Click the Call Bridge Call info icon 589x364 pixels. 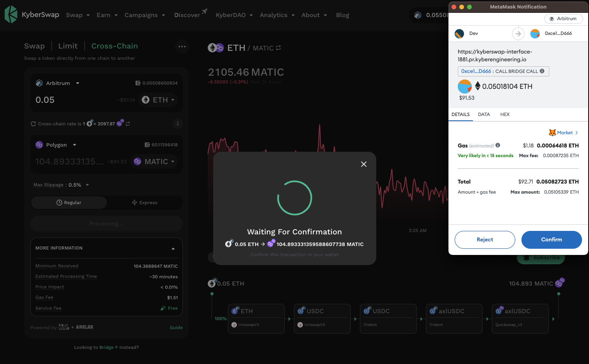click(x=542, y=71)
